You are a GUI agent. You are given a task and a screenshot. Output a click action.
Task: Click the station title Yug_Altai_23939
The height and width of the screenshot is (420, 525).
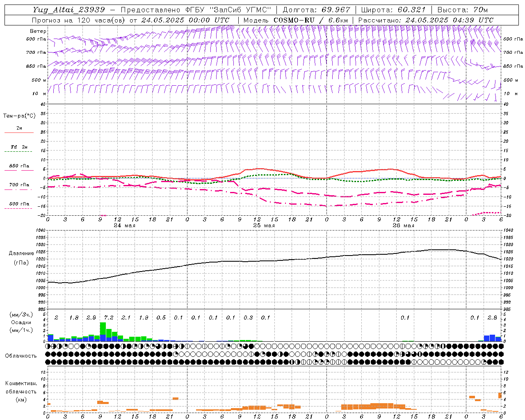click(x=69, y=10)
